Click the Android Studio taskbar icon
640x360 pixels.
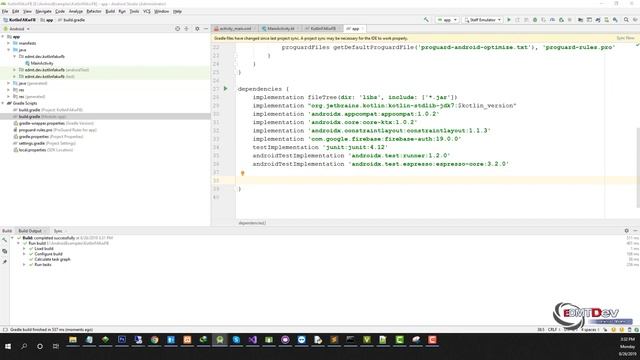click(220, 340)
